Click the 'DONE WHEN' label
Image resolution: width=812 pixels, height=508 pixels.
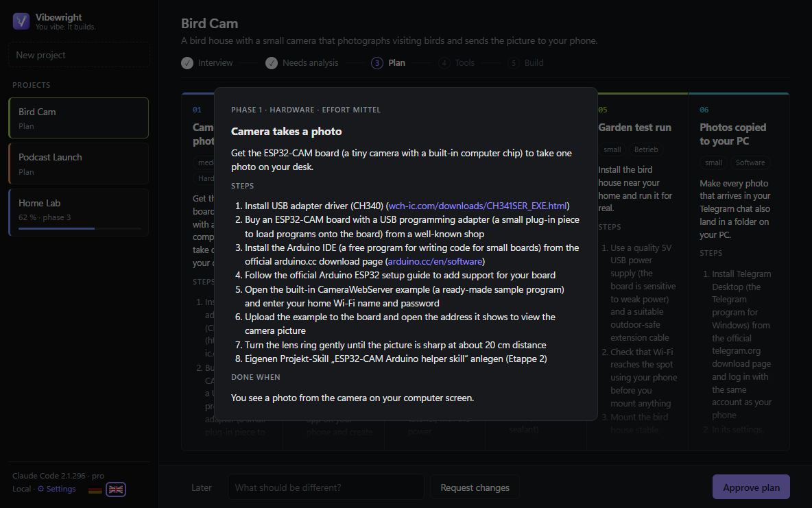pyautogui.click(x=256, y=377)
